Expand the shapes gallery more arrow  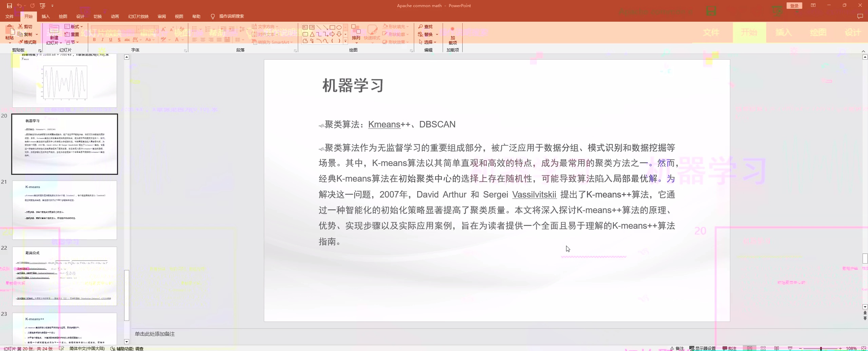click(345, 41)
